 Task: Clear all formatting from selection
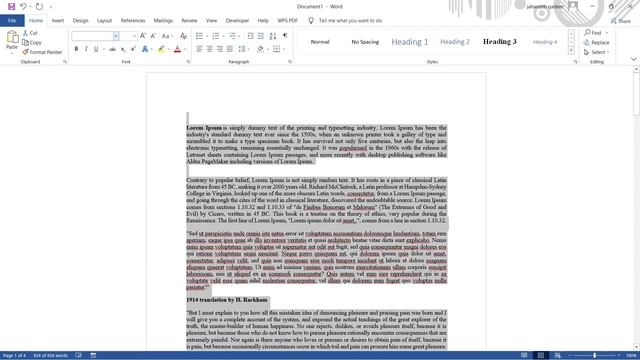pyautogui.click(x=183, y=36)
